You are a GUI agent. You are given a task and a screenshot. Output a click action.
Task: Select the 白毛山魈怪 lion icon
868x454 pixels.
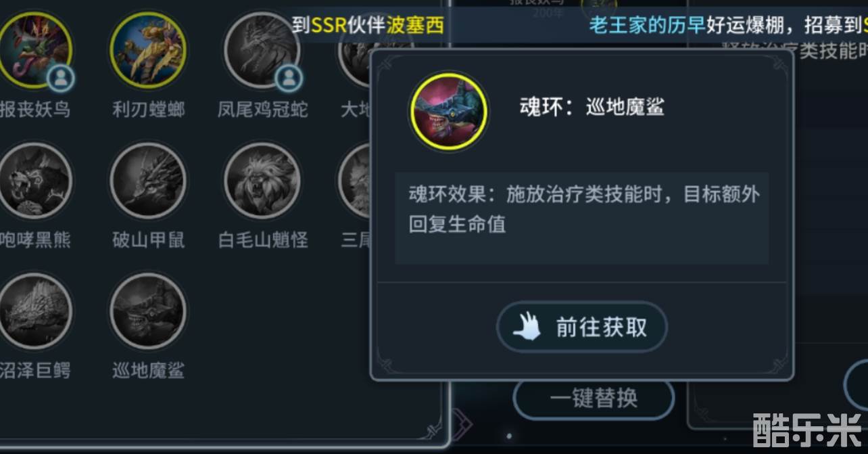pos(263,181)
